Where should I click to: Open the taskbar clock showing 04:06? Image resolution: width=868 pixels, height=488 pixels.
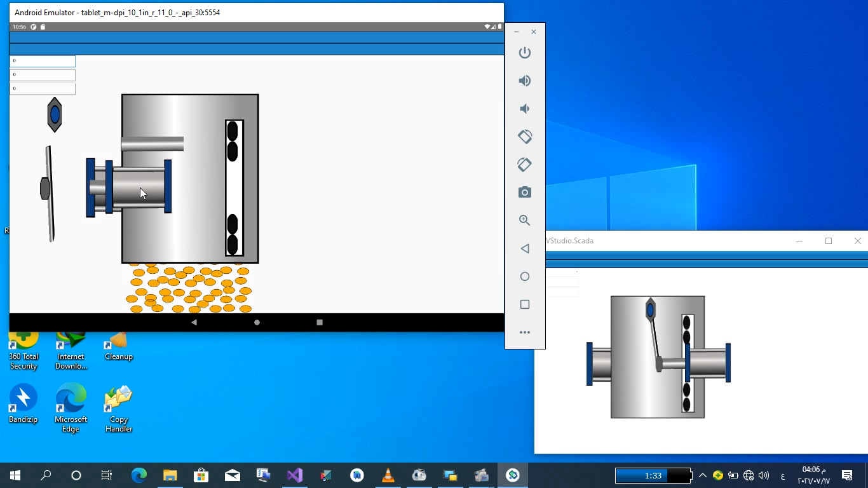click(x=814, y=475)
